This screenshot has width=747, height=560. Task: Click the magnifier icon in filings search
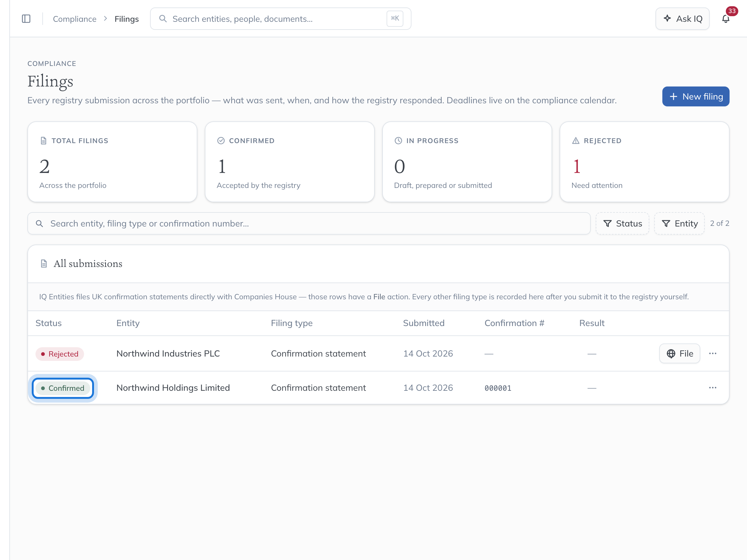pos(40,223)
